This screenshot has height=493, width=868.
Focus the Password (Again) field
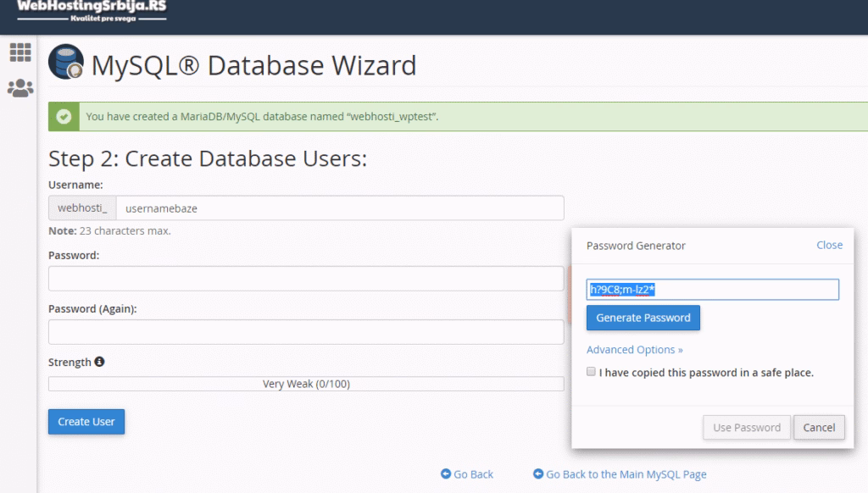306,332
